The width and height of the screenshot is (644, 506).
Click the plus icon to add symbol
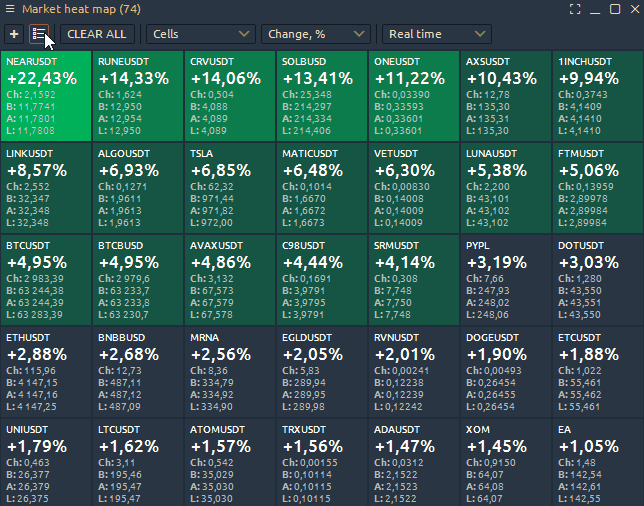pyautogui.click(x=14, y=34)
